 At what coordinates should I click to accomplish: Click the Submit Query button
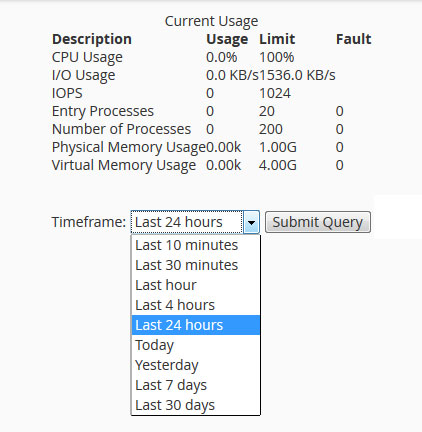(x=318, y=222)
